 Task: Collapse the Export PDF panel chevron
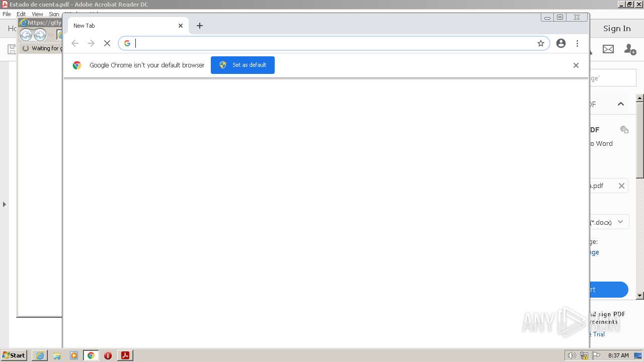(x=621, y=104)
